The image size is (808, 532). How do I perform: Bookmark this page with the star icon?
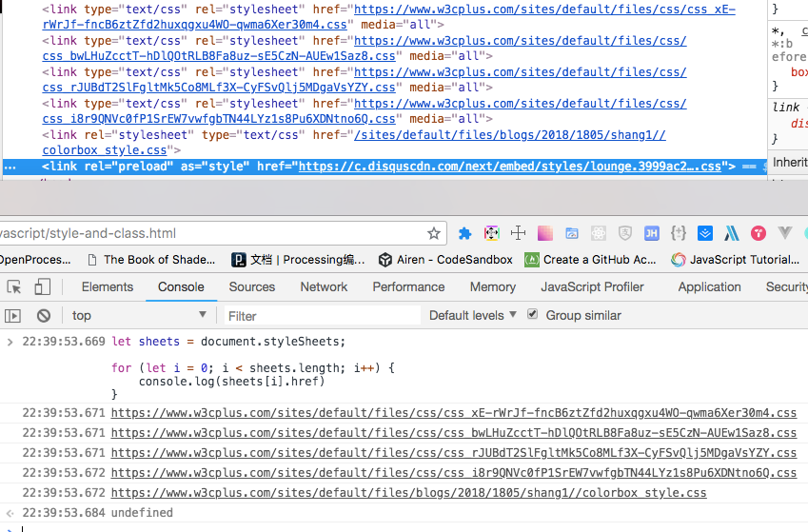tap(434, 233)
